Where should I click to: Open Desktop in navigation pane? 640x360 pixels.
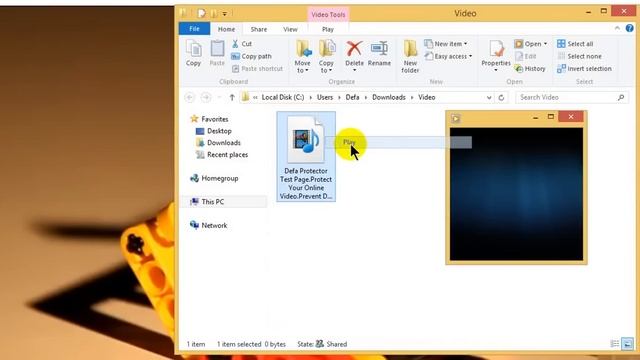213,131
